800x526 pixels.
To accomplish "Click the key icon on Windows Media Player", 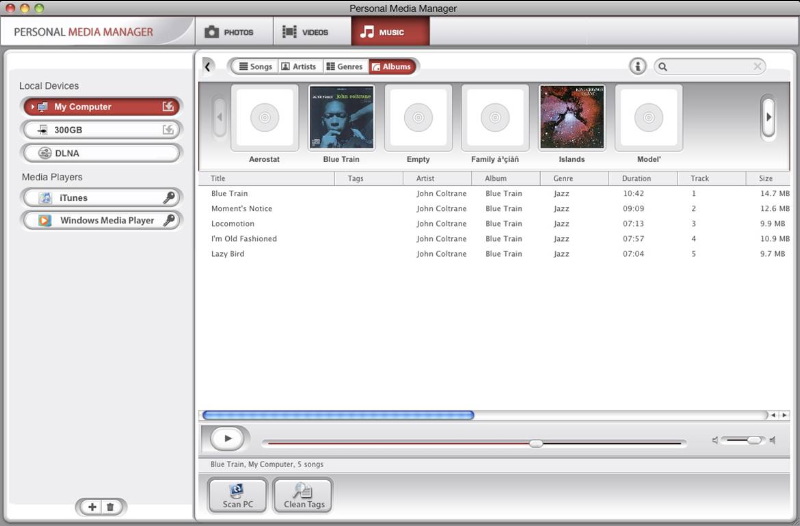I will (169, 220).
